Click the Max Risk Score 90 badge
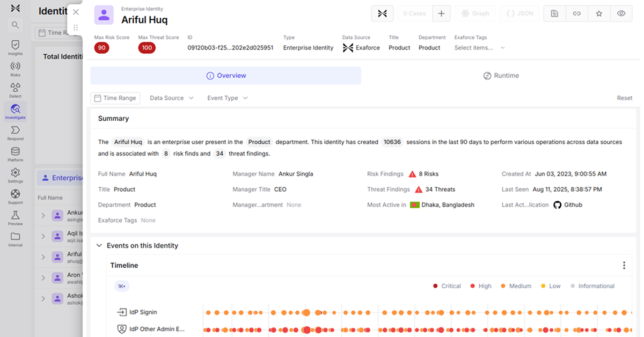 [101, 48]
